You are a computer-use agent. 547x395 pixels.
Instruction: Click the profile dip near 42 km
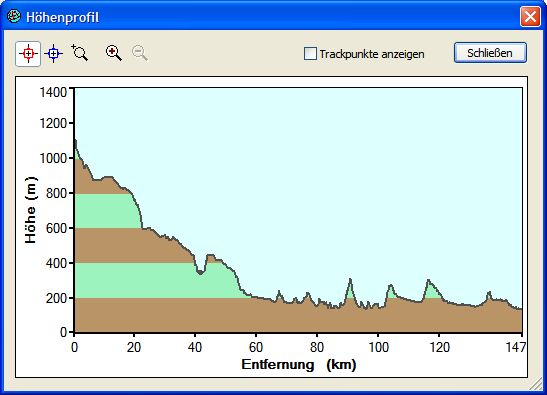(200, 273)
